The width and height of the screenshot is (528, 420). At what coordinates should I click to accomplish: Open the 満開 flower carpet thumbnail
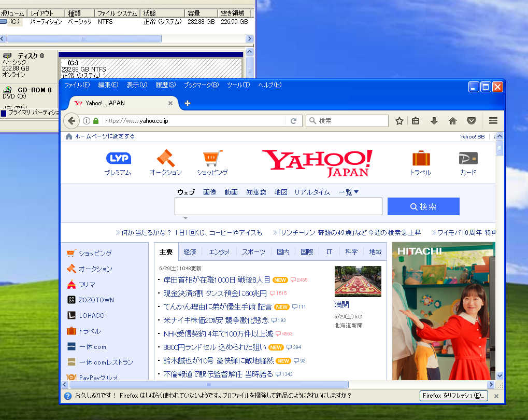tap(358, 282)
